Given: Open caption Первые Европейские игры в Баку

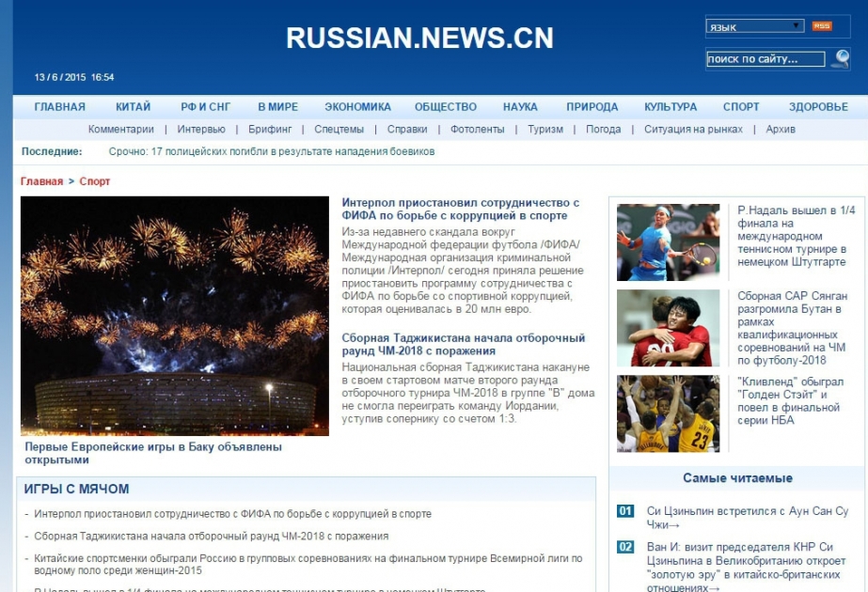Looking at the screenshot, I should pyautogui.click(x=153, y=453).
